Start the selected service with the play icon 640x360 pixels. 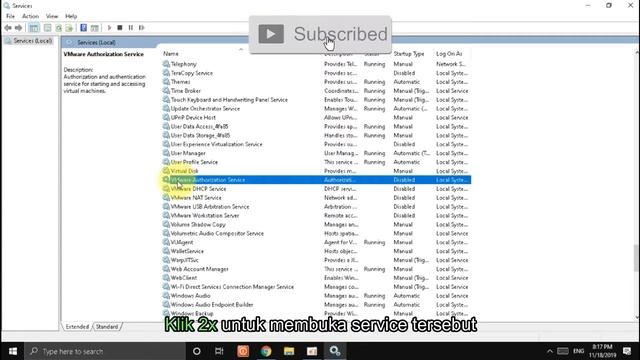click(x=109, y=28)
